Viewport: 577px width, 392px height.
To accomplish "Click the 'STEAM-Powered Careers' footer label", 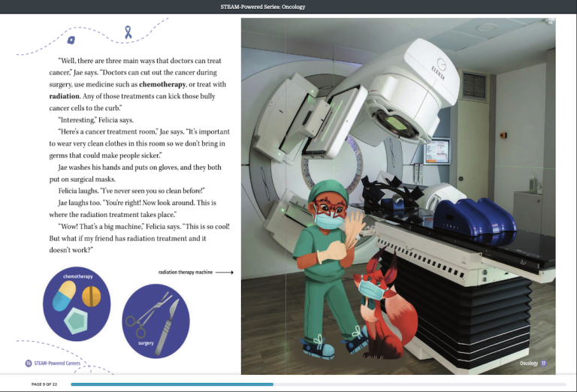I will click(57, 363).
